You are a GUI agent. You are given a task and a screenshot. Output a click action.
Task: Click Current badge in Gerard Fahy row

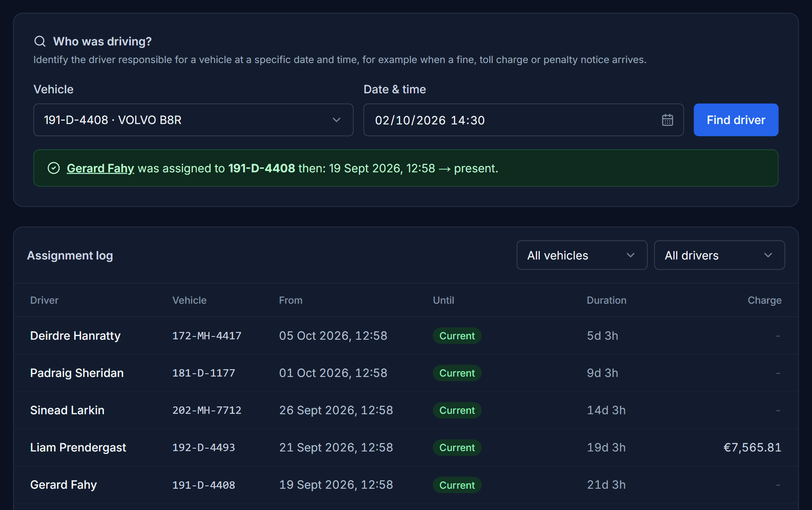457,485
